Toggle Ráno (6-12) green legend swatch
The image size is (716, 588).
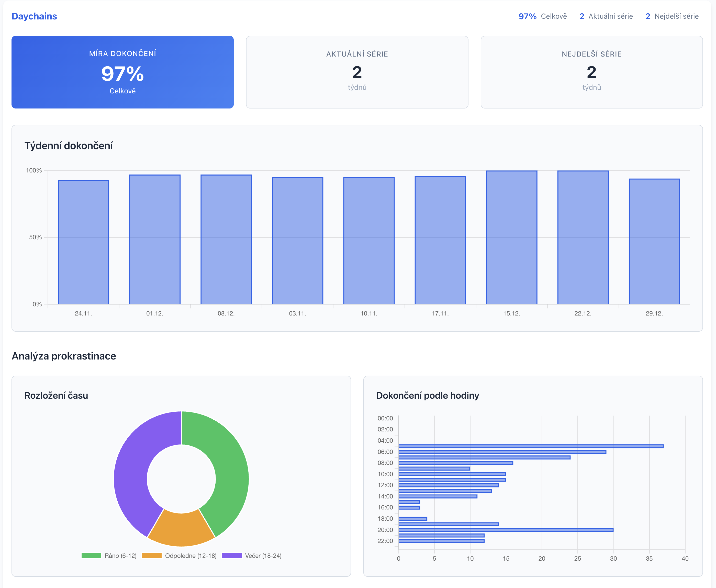[x=91, y=556]
